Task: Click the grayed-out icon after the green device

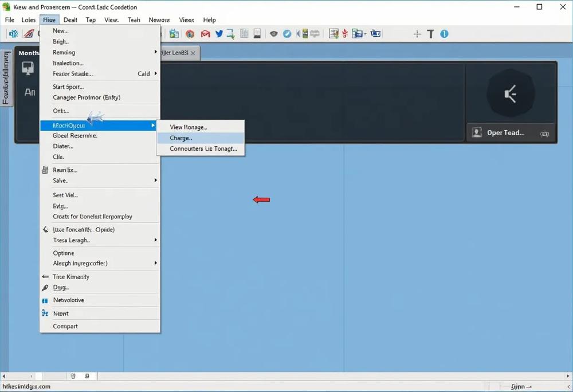Action: [315, 34]
